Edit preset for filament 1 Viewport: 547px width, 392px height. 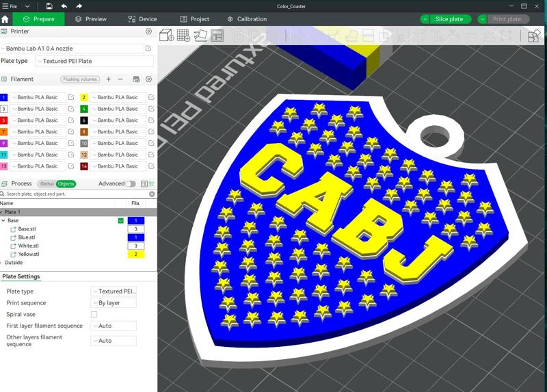click(x=71, y=97)
